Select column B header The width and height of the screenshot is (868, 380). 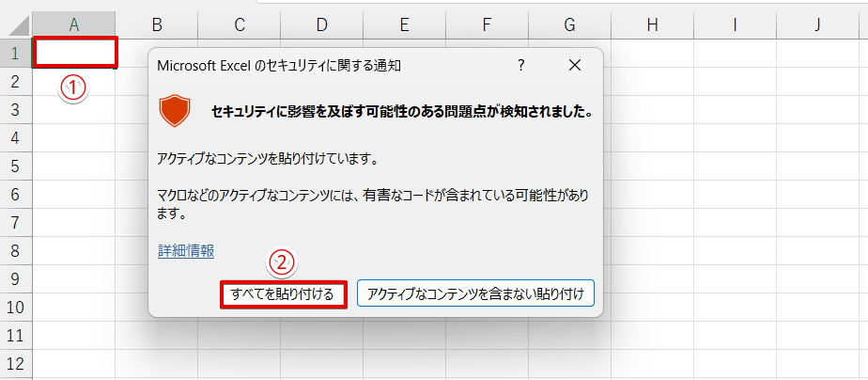tap(157, 25)
